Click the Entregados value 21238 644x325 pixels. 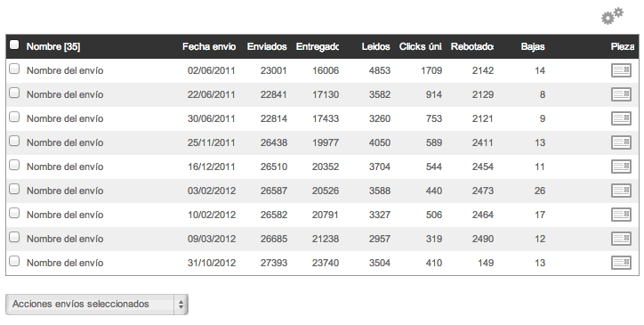pyautogui.click(x=326, y=239)
